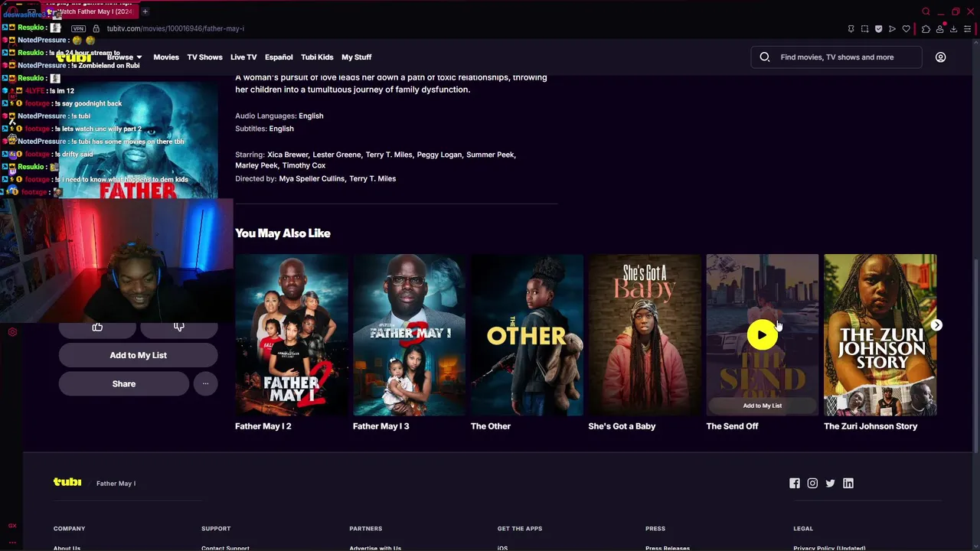The image size is (980, 551).
Task: Open Tubi's Facebook page icon
Action: point(795,483)
